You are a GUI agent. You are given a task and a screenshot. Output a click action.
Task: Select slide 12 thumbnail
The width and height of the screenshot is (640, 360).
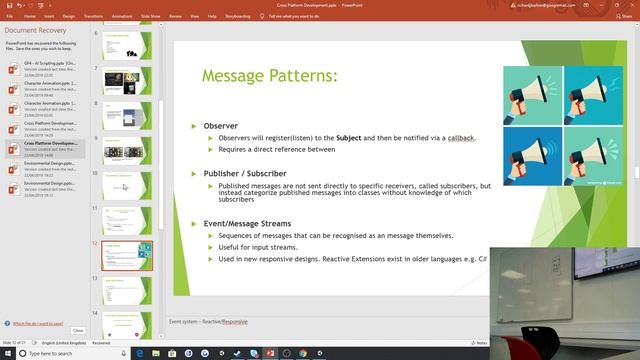[127, 256]
